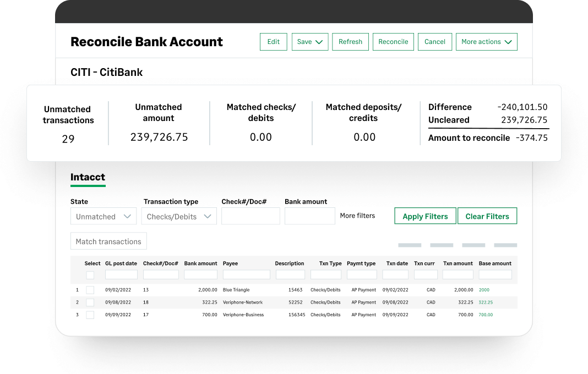Click the Uncleared value 239,726.75
The image size is (588, 374).
click(524, 120)
